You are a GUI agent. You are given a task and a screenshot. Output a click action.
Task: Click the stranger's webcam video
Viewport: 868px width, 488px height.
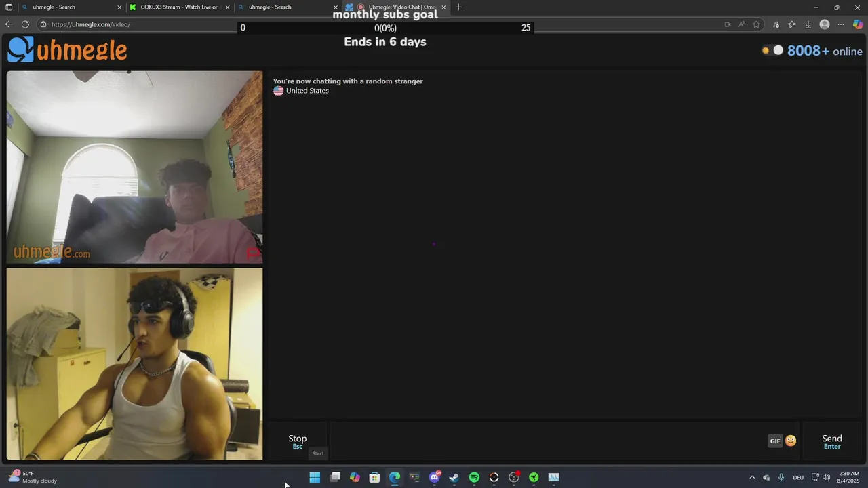point(134,167)
